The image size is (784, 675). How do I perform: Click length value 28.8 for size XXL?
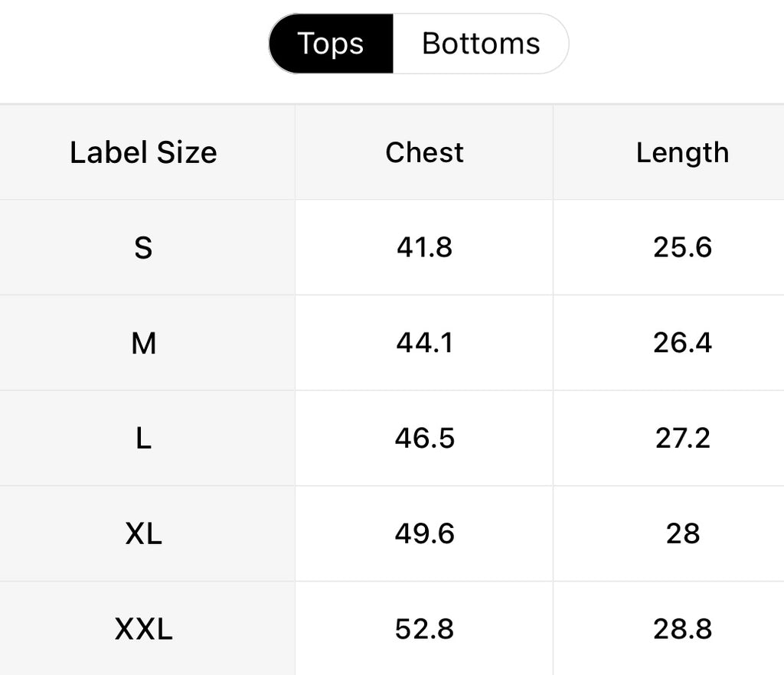[682, 629]
